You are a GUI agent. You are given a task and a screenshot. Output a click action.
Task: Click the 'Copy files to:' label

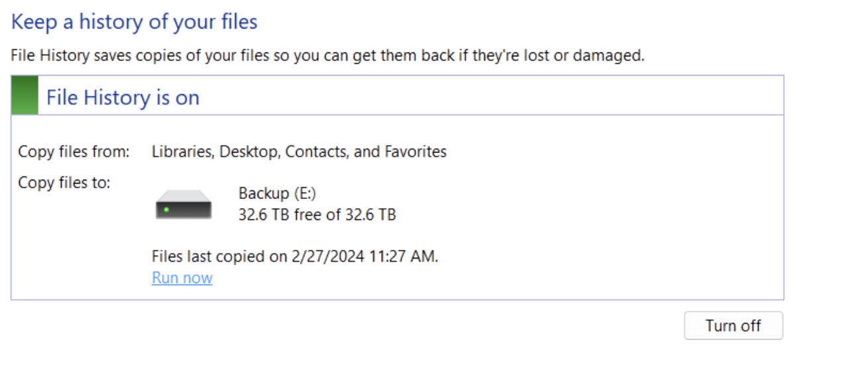[64, 183]
